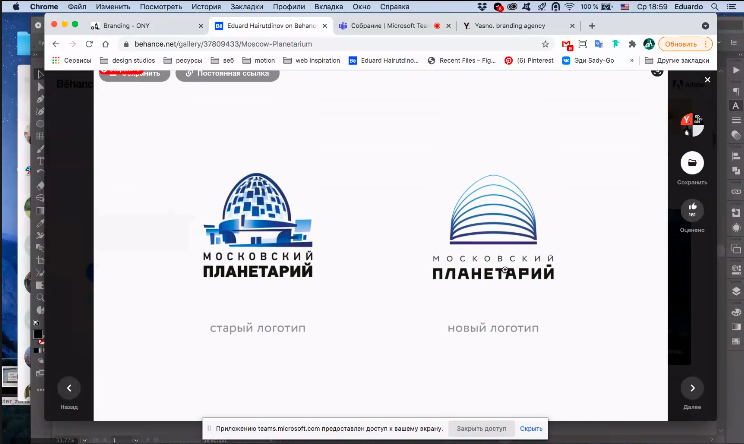
Task: Open the Файл menu
Action: [77, 7]
